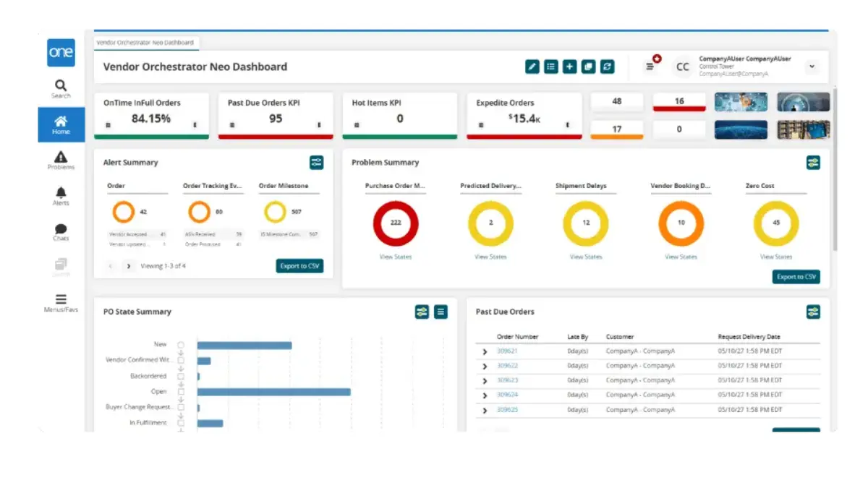The width and height of the screenshot is (868, 488).
Task: Click the pencil edit dashboard icon
Action: 532,67
